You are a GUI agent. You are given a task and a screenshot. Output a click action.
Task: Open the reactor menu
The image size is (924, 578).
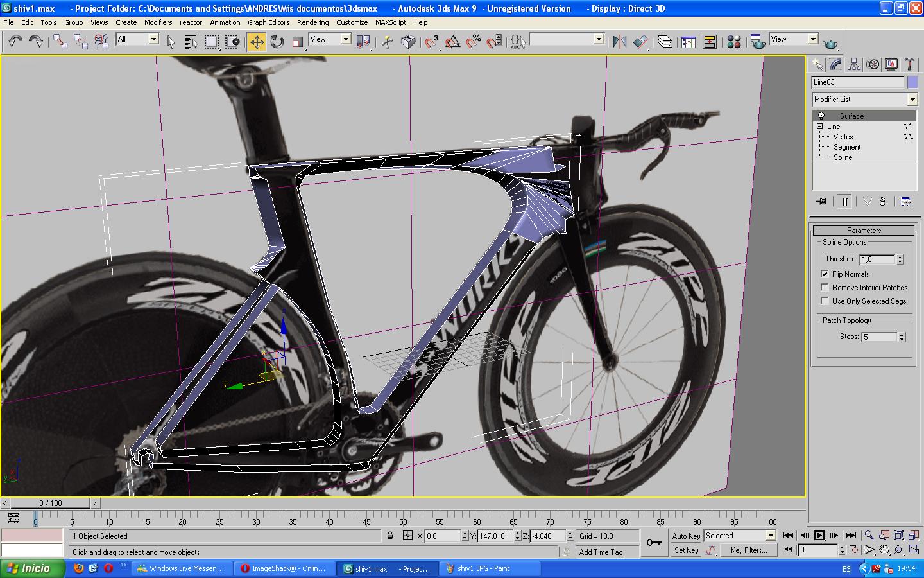pyautogui.click(x=191, y=22)
